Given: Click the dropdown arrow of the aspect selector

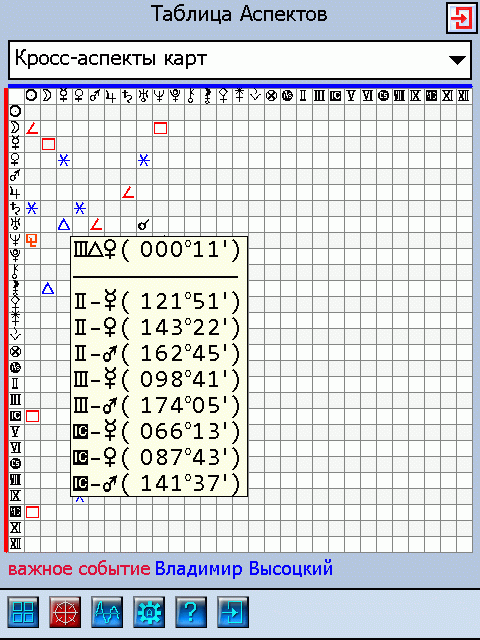Looking at the screenshot, I should (x=457, y=60).
